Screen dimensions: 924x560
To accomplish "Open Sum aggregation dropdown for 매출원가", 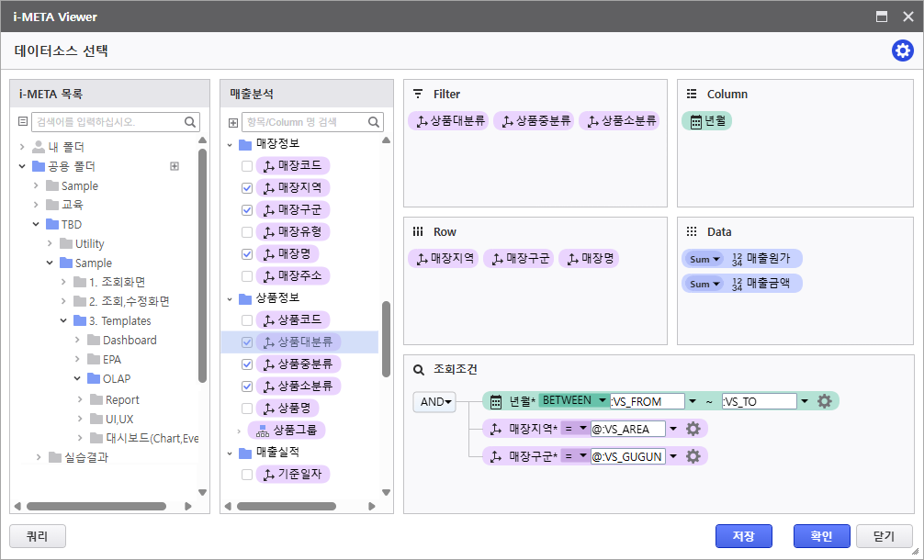I will 704,259.
